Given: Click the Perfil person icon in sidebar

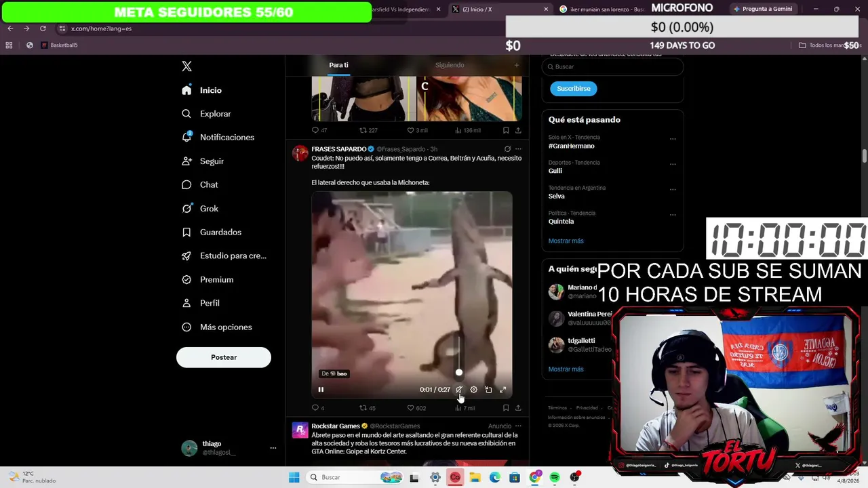Looking at the screenshot, I should pyautogui.click(x=186, y=303).
